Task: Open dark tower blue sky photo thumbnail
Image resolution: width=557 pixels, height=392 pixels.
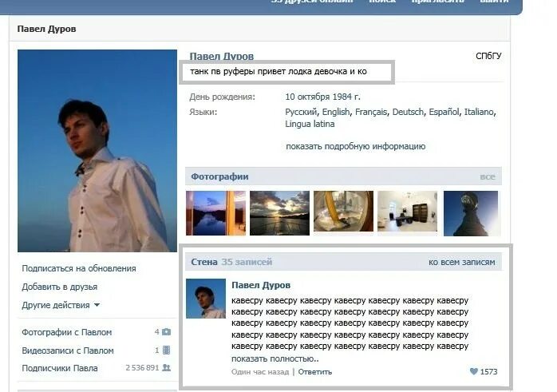Action: (x=471, y=213)
